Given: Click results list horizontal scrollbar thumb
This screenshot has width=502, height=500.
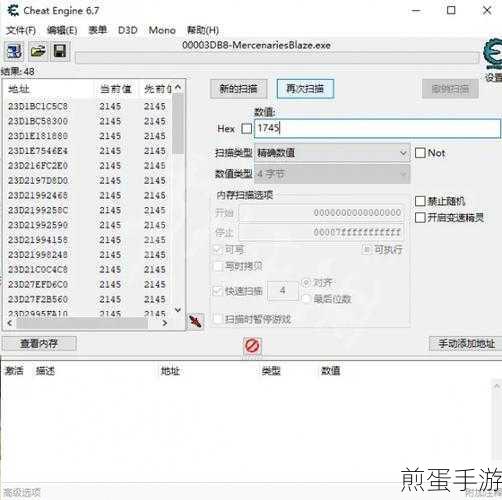Looking at the screenshot, I should pyautogui.click(x=82, y=323).
